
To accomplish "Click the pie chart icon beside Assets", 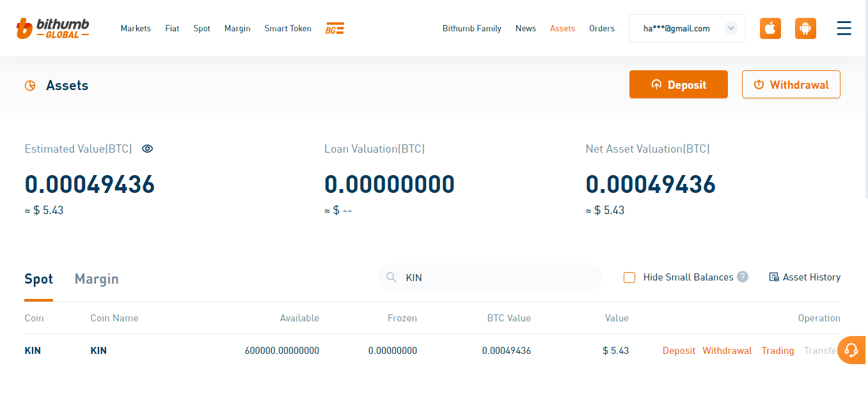I will pyautogui.click(x=30, y=86).
